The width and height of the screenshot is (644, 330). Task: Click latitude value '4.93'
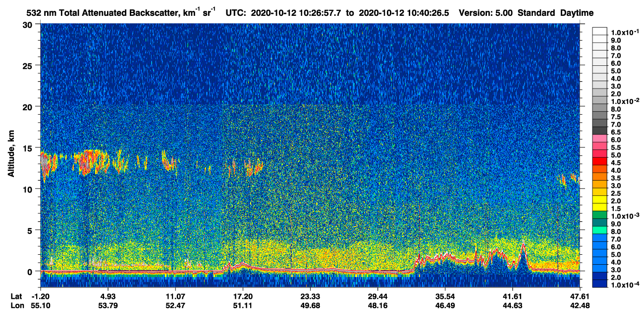(107, 296)
